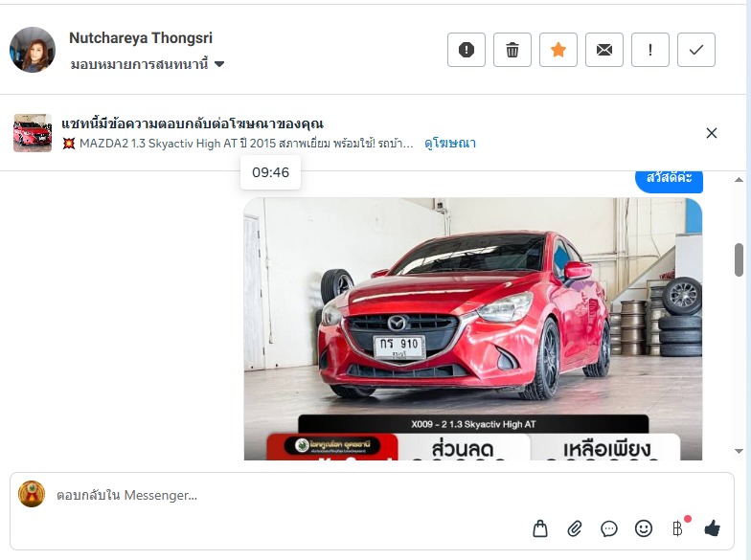Open Nutchareya Thongsri profile picture
This screenshot has height=560, width=751.
[33, 50]
